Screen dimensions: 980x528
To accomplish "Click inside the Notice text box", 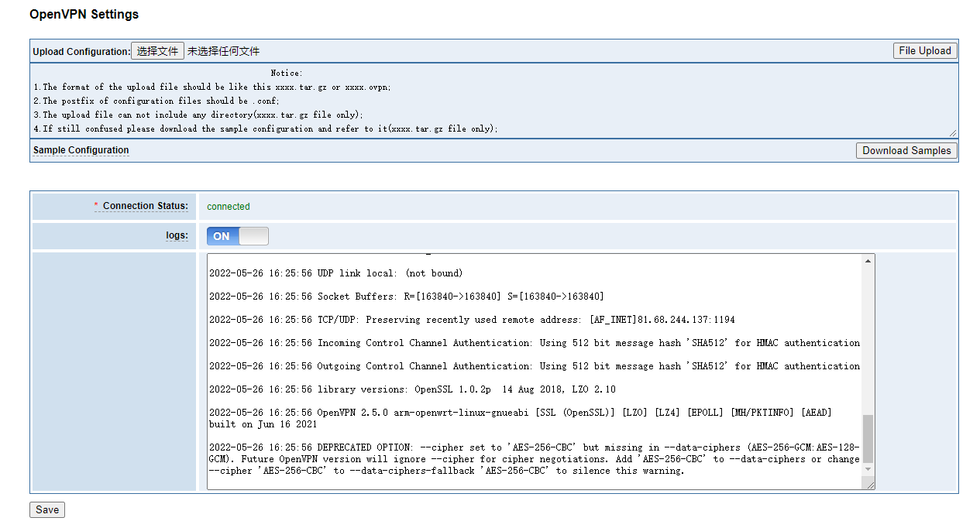I will 493,101.
